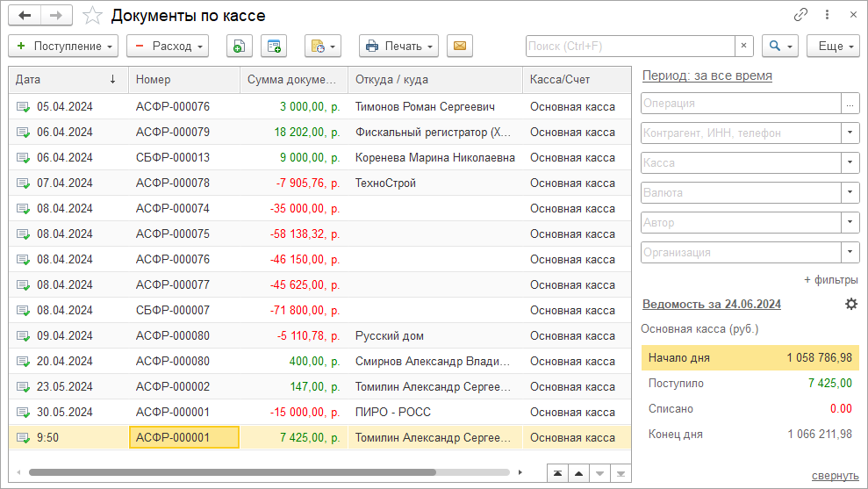Open report settings with the gear icon
Screen dimensions: 868x489
tap(850, 304)
